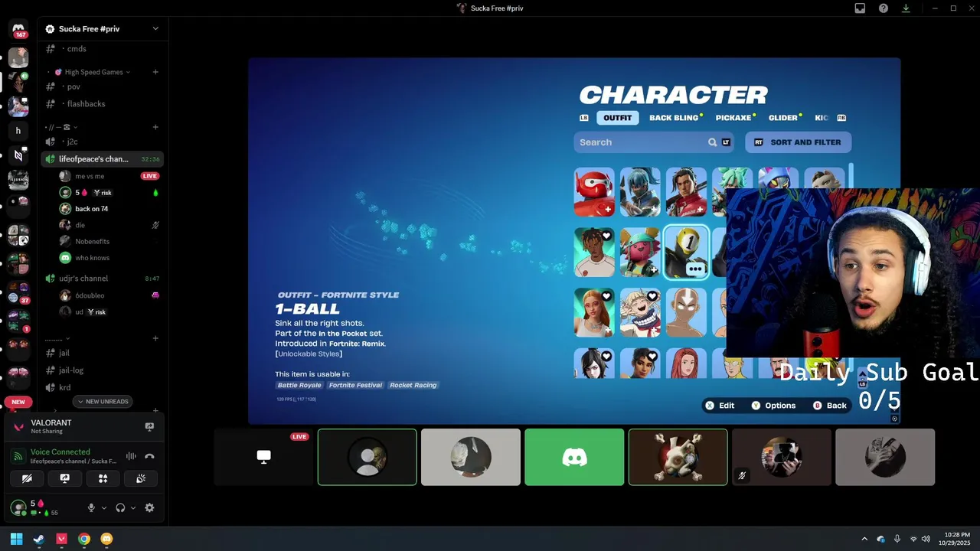Click the Unlockable Styles link
Viewport: 980px width, 551px height.
coord(309,354)
